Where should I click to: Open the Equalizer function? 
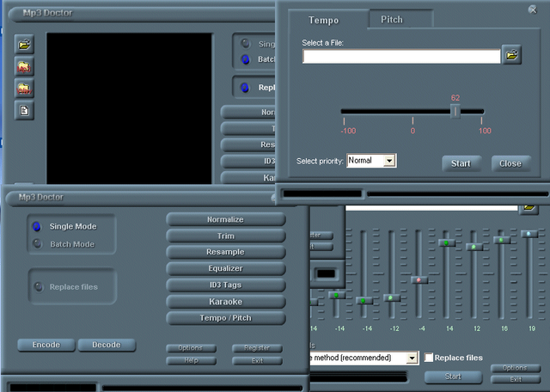225,268
